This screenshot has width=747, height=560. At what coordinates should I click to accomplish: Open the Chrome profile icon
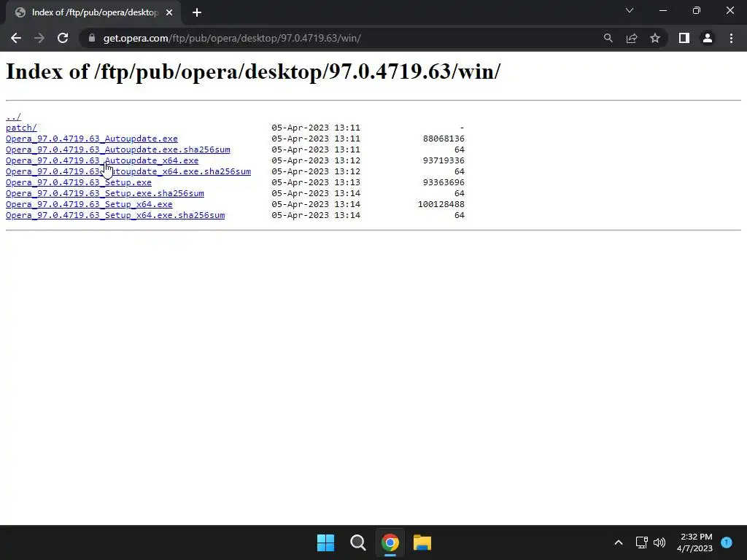[708, 38]
